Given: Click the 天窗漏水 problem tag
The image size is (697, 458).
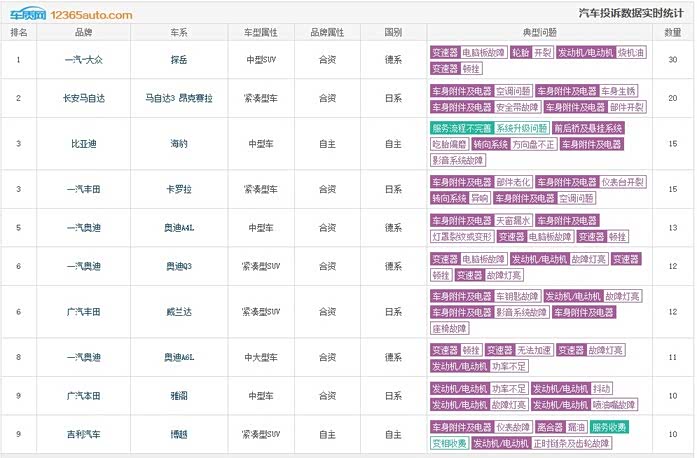Looking at the screenshot, I should [x=514, y=220].
